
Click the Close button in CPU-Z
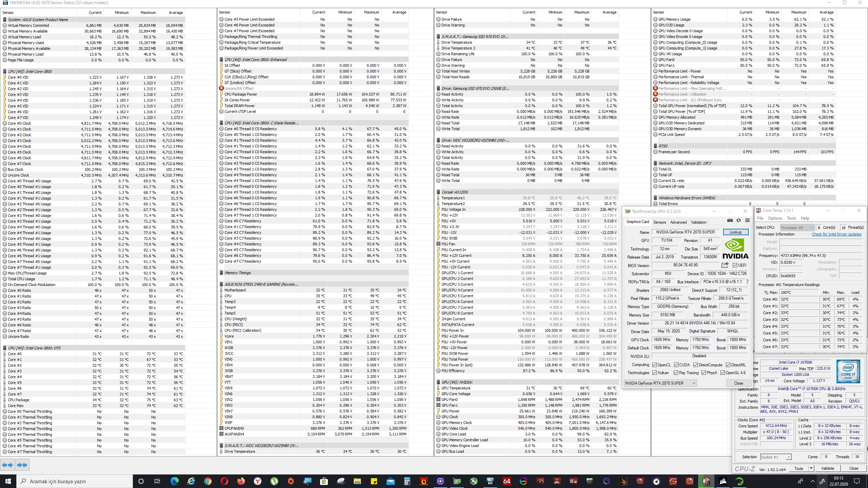[853, 468]
